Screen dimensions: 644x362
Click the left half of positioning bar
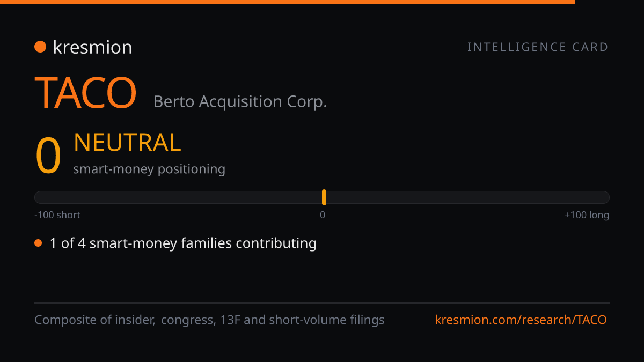click(178, 197)
